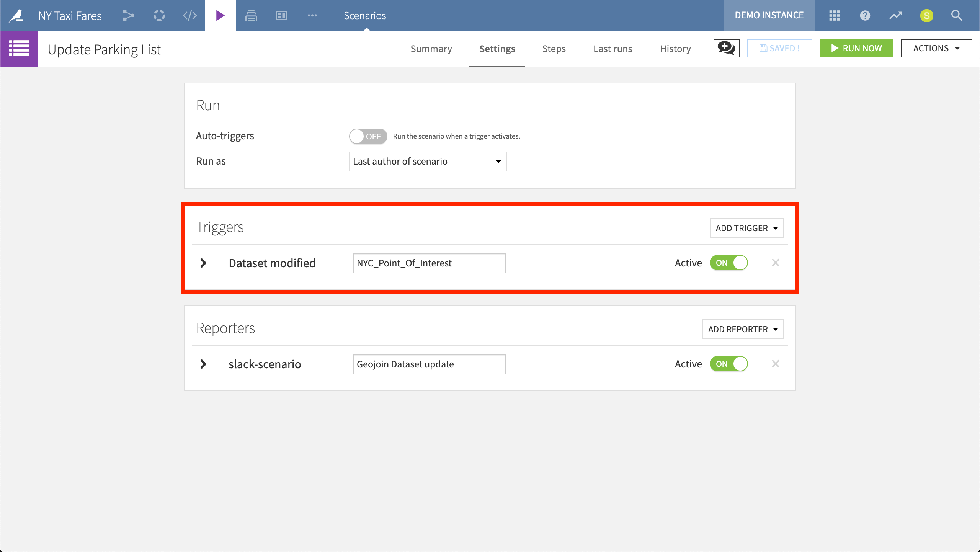
Task: Click the NY Taxi Fares project name
Action: (70, 16)
